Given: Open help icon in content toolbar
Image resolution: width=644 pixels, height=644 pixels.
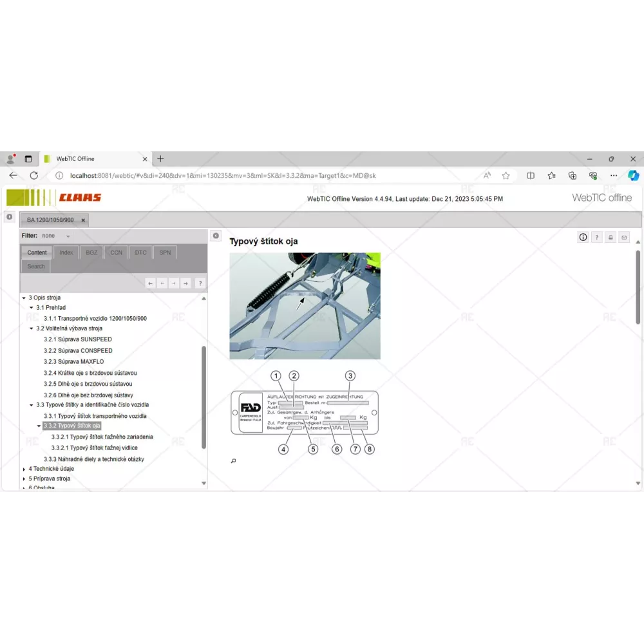Looking at the screenshot, I should (597, 237).
